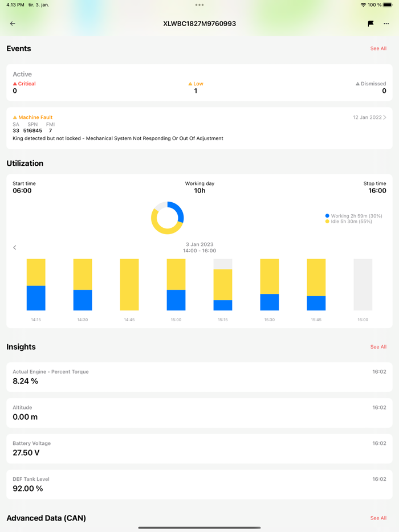The height and width of the screenshot is (532, 399).
Task: Tap the Working day 10h value
Action: point(199,191)
